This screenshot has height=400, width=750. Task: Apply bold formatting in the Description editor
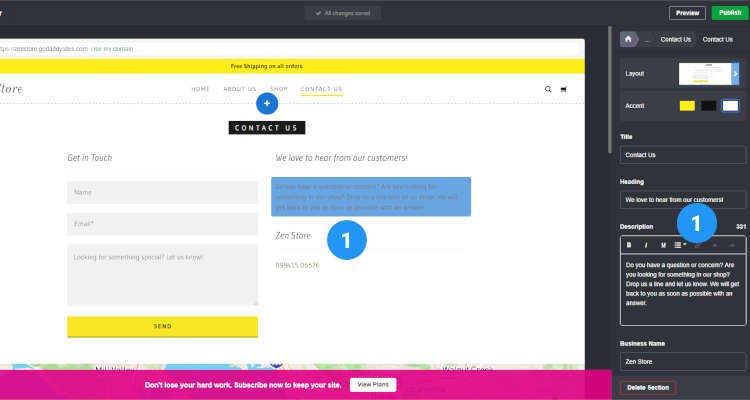[629, 245]
